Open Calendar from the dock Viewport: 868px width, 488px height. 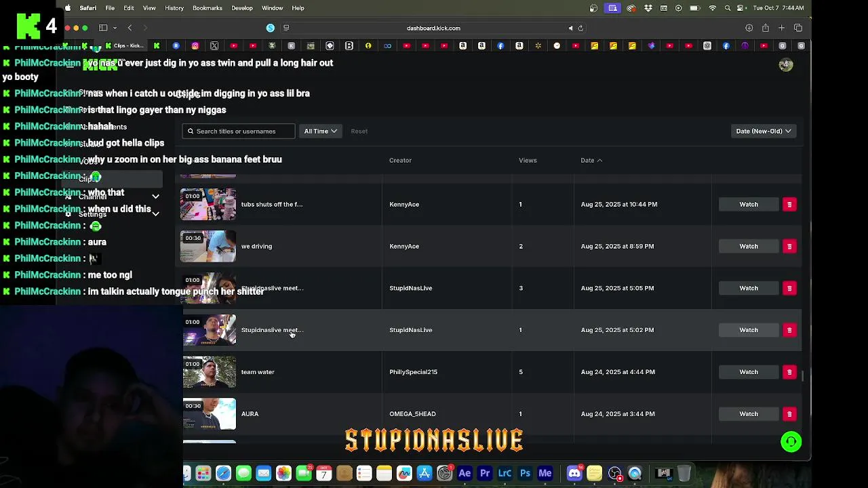click(x=324, y=473)
